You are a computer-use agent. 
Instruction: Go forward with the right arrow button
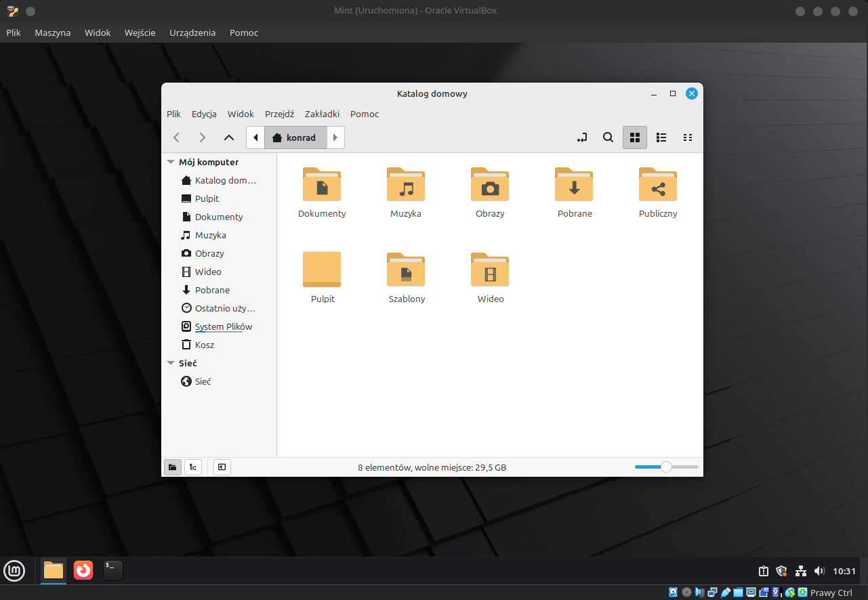click(x=202, y=137)
